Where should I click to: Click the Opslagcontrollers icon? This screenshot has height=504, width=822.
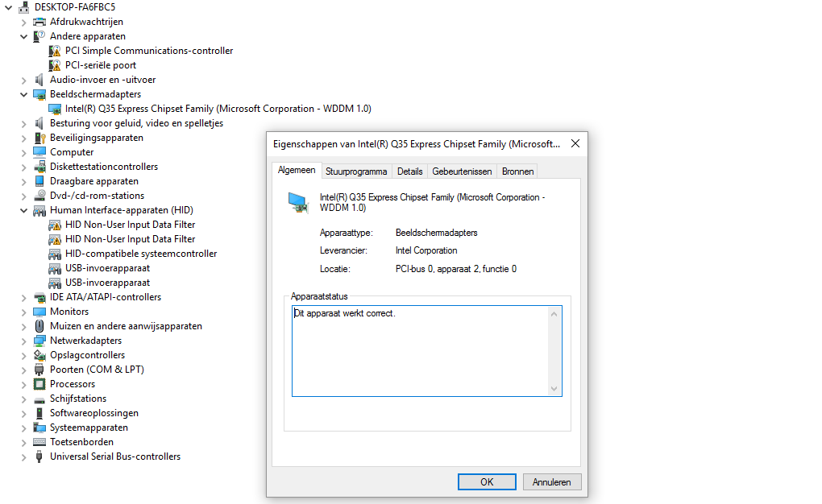click(39, 355)
